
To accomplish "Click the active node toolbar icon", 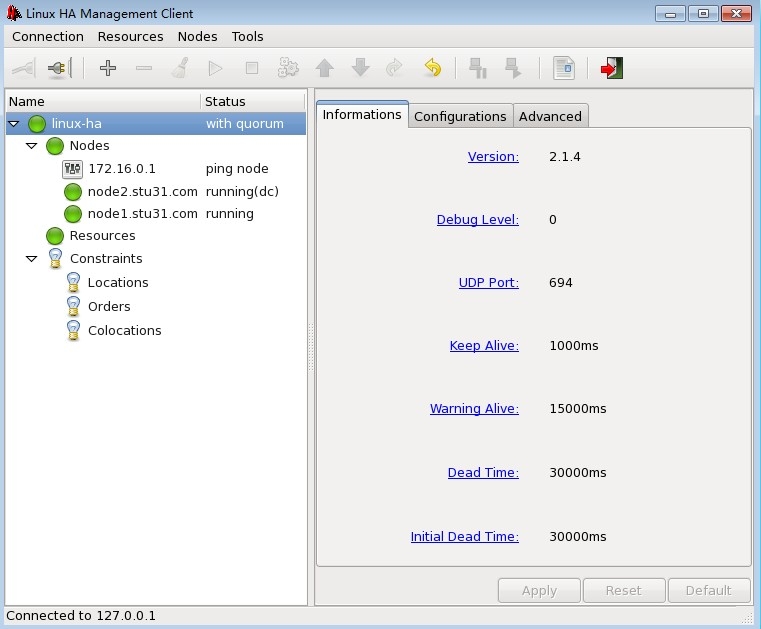I will pos(513,68).
